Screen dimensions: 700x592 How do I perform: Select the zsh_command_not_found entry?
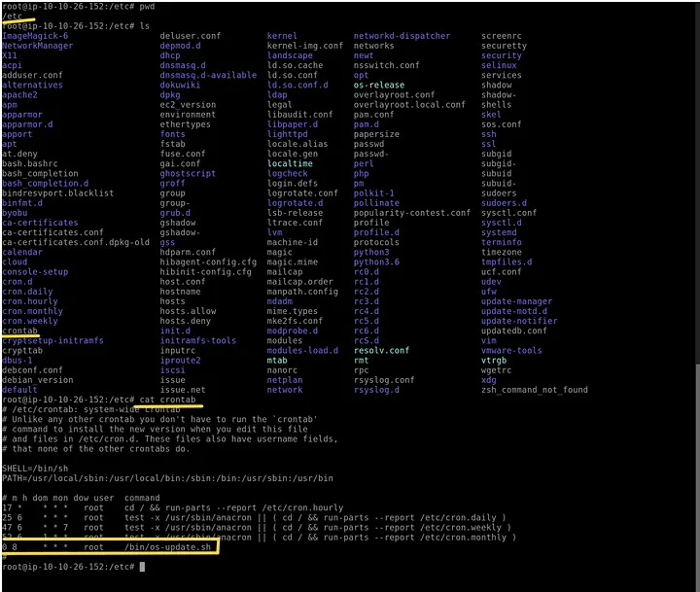point(534,390)
